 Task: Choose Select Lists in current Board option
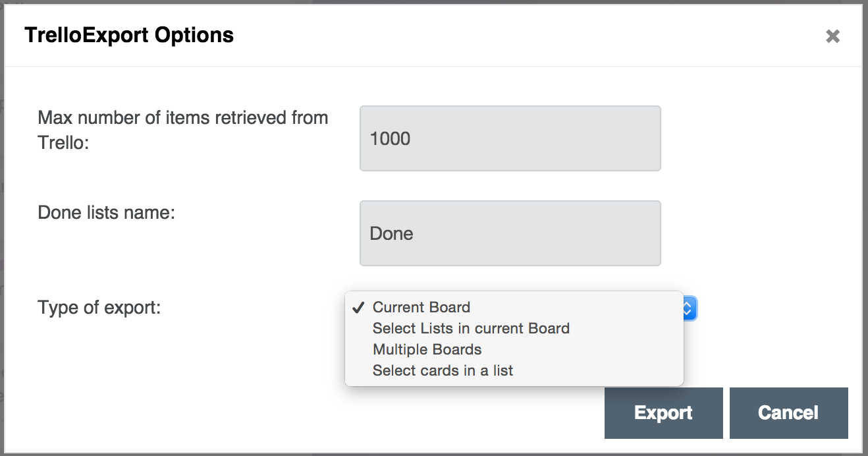[x=471, y=328]
